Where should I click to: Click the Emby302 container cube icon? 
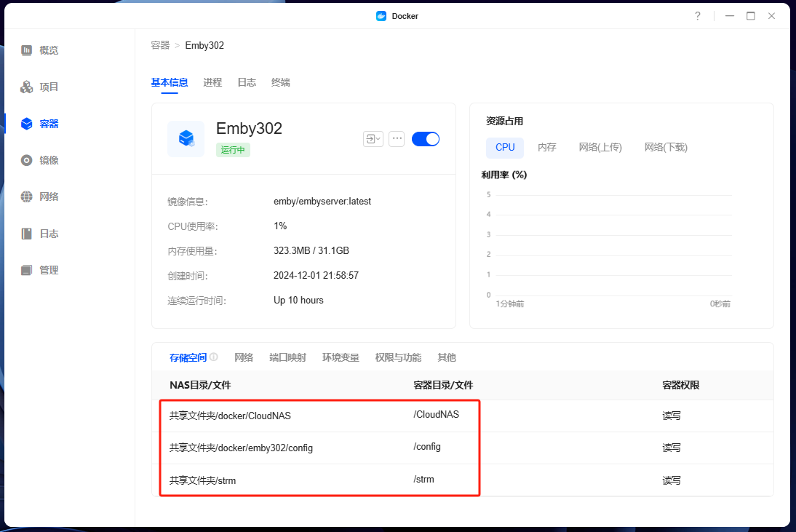point(186,138)
